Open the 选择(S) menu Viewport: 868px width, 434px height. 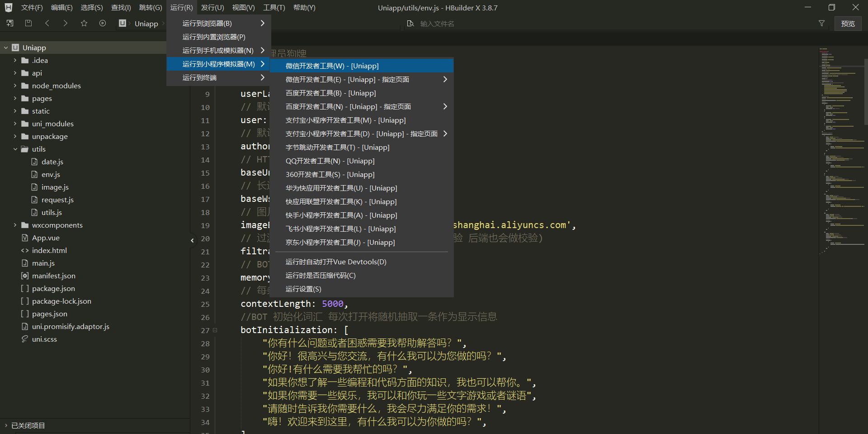[x=92, y=8]
